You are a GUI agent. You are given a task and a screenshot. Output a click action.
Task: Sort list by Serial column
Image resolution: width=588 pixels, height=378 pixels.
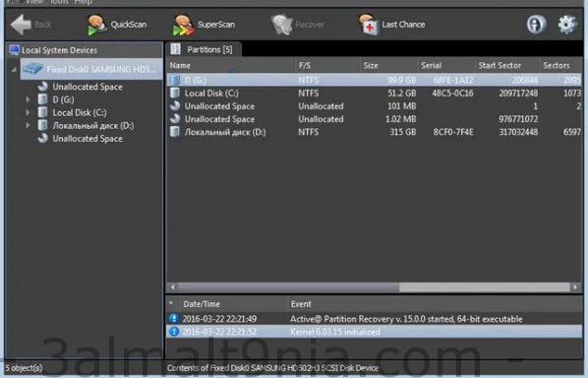pyautogui.click(x=446, y=65)
